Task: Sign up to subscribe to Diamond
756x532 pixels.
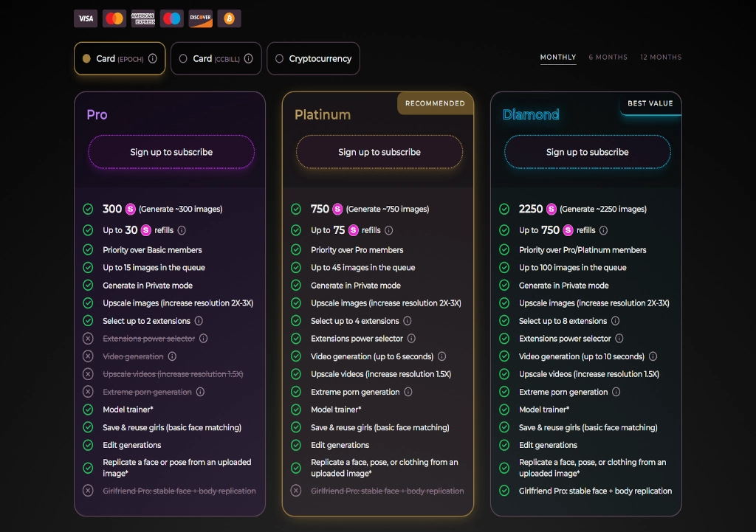Action: (x=587, y=152)
